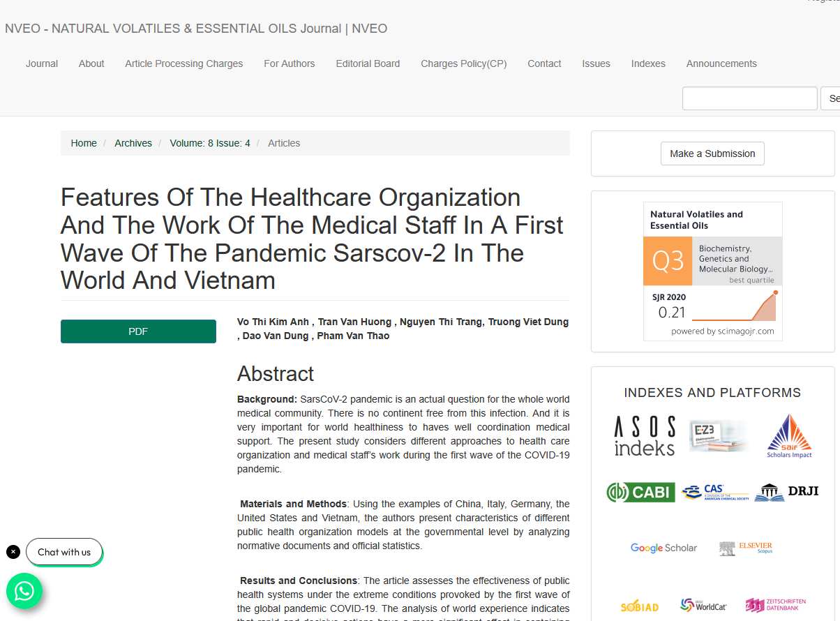Open the Scholars Impact logo
840x621 pixels.
pyautogui.click(x=789, y=436)
